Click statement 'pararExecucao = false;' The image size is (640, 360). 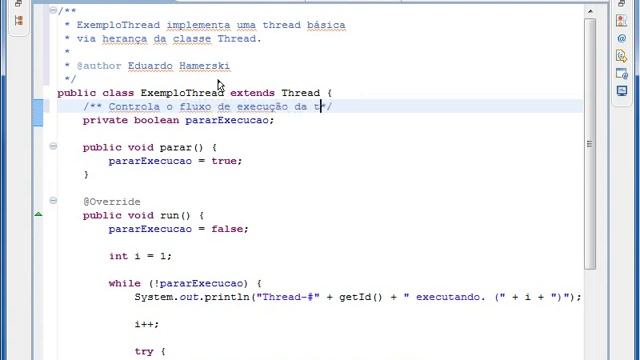[178, 229]
